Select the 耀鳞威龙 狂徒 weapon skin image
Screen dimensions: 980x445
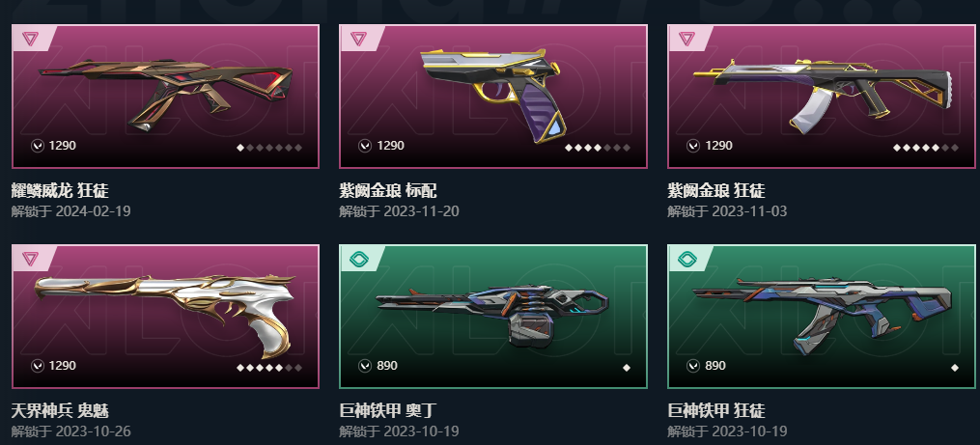(x=166, y=94)
